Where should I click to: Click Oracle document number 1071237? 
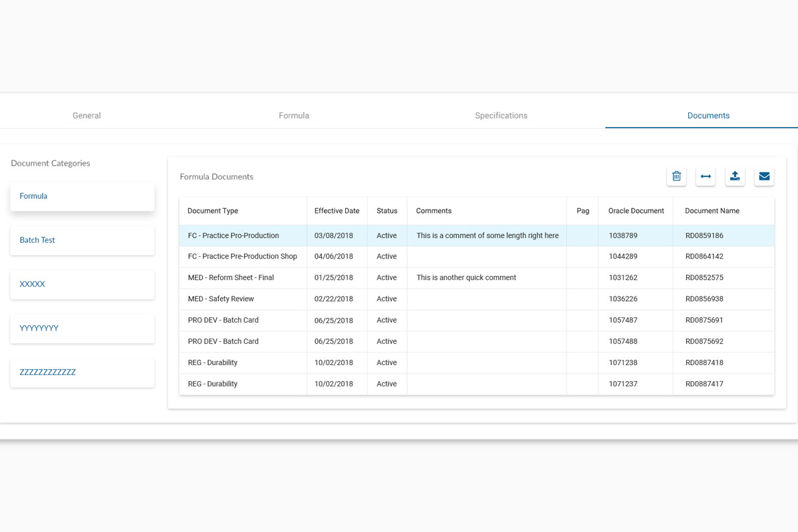pos(623,384)
